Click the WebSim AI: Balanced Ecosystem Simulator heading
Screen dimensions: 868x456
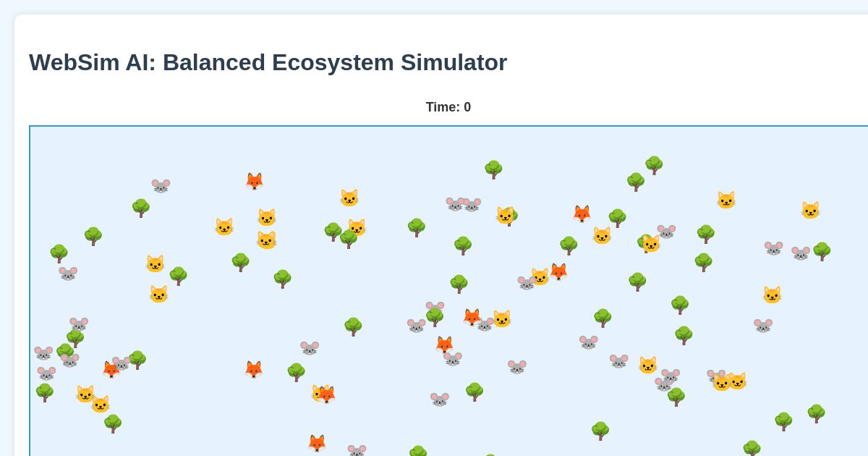268,62
